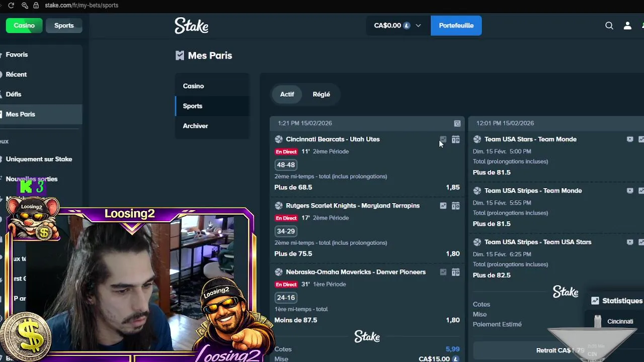Open Team USA Stars - Team Monde match
Image resolution: width=644 pixels, height=362 pixels.
click(x=530, y=139)
